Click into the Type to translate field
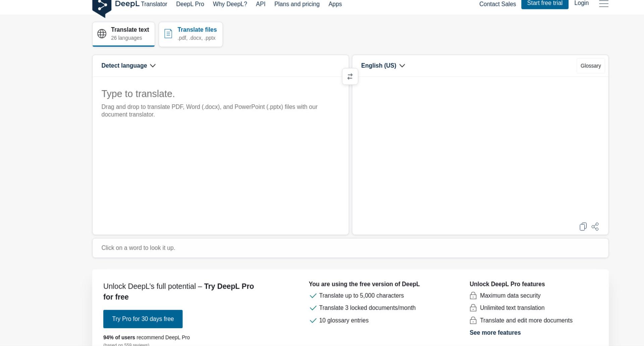This screenshot has height=346, width=644. 221,156
